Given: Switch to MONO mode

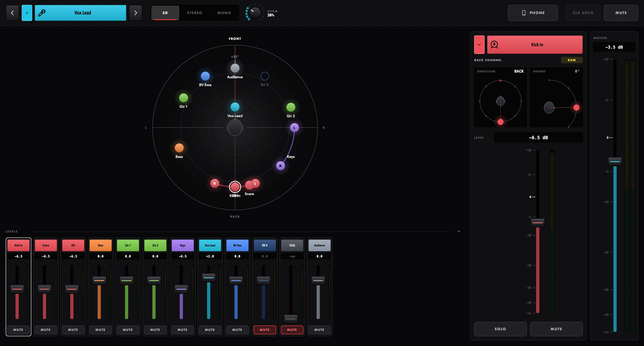Looking at the screenshot, I should click(224, 13).
